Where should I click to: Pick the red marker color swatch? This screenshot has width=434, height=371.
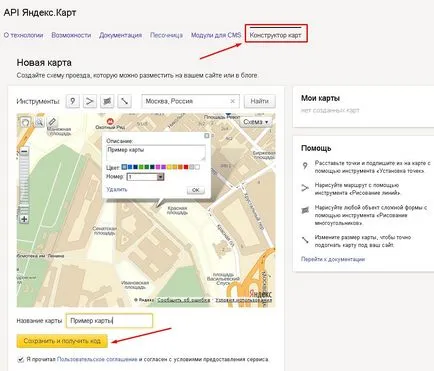(186, 167)
